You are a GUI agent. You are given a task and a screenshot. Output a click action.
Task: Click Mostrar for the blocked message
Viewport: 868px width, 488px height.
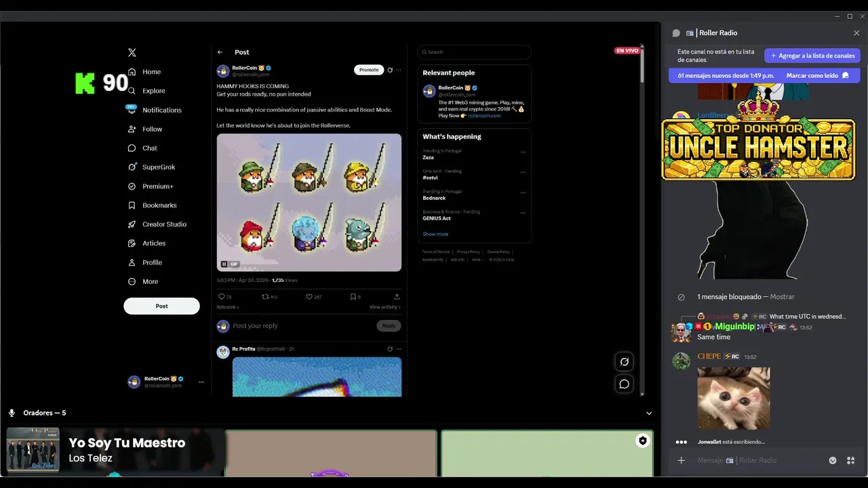point(783,297)
